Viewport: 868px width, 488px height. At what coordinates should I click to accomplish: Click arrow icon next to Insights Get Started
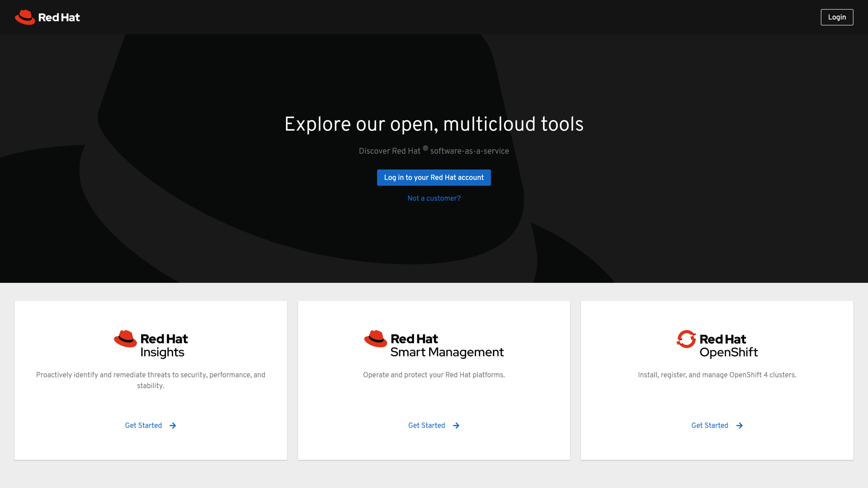tap(173, 426)
